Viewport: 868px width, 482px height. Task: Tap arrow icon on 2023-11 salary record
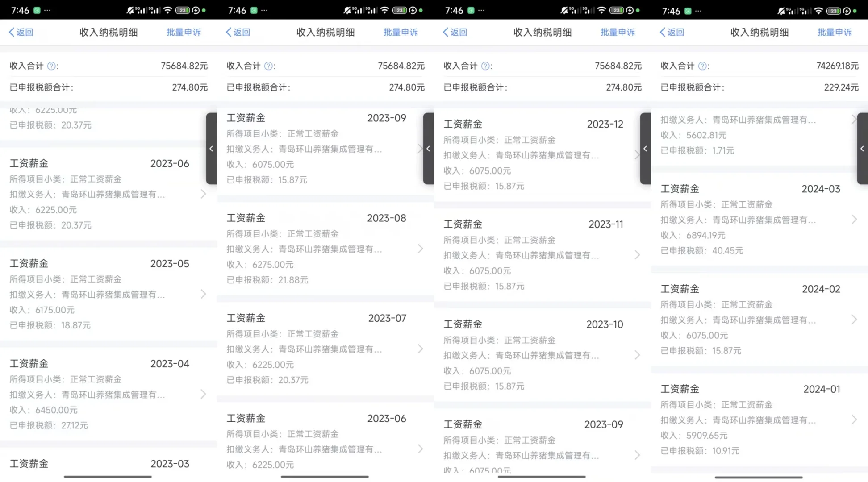(x=637, y=255)
